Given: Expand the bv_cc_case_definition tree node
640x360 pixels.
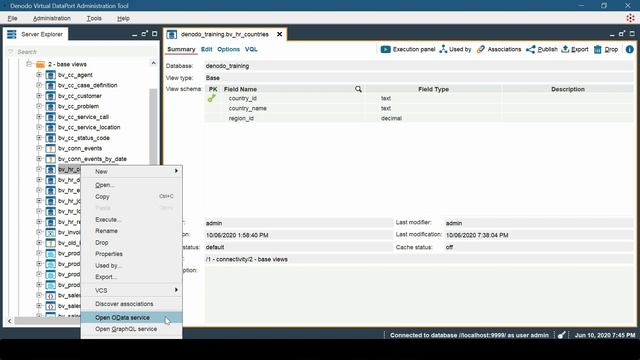Looking at the screenshot, I should 39,85.
